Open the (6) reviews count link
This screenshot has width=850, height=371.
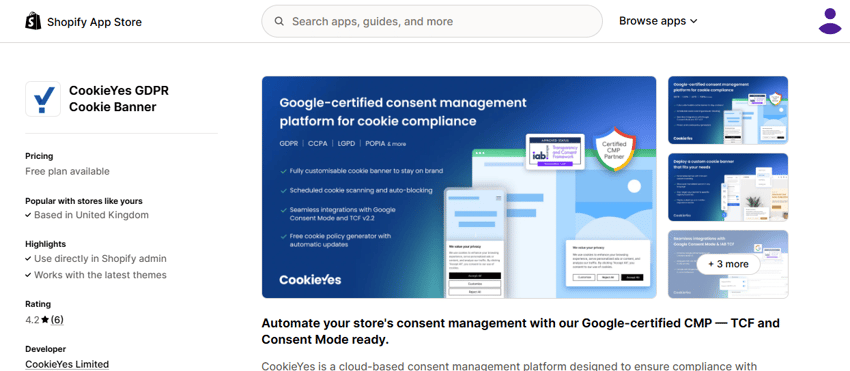pyautogui.click(x=57, y=320)
